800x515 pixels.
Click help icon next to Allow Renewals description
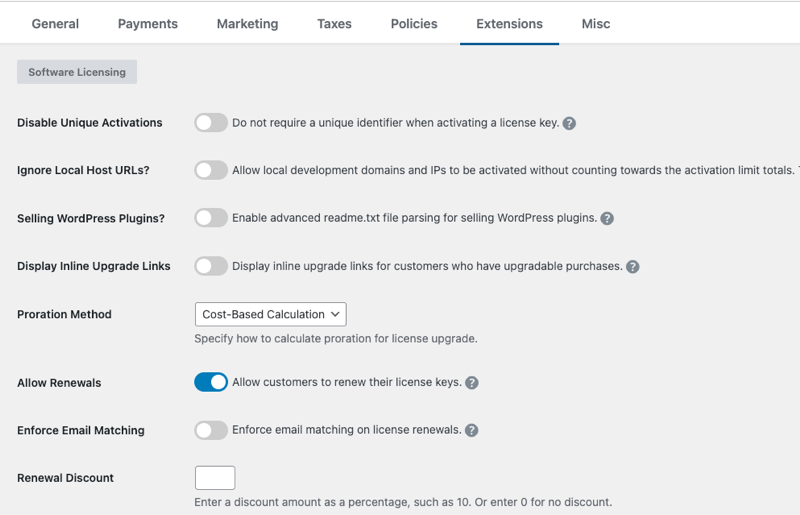[472, 383]
